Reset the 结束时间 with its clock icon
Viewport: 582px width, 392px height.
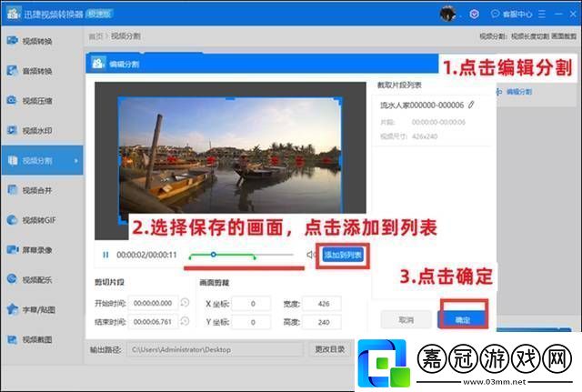[185, 321]
